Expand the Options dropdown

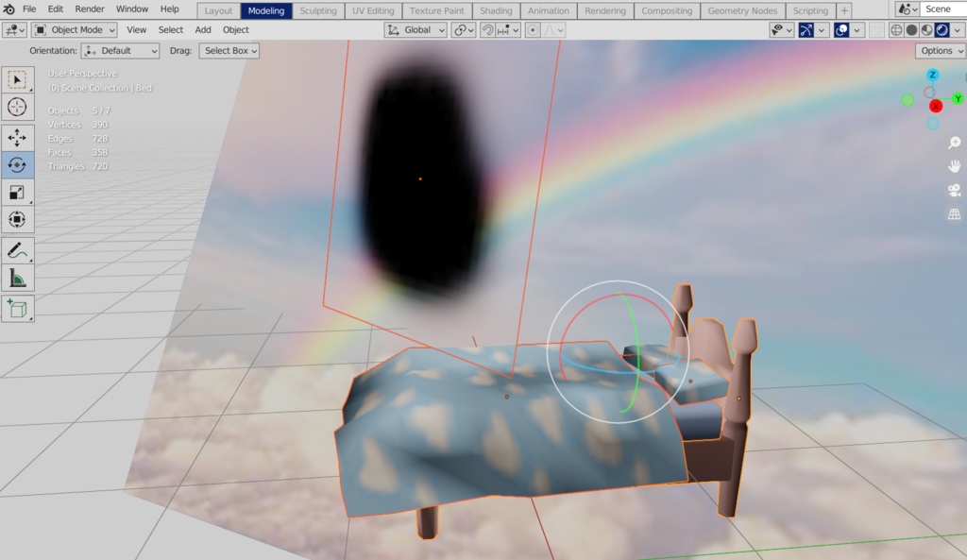941,51
